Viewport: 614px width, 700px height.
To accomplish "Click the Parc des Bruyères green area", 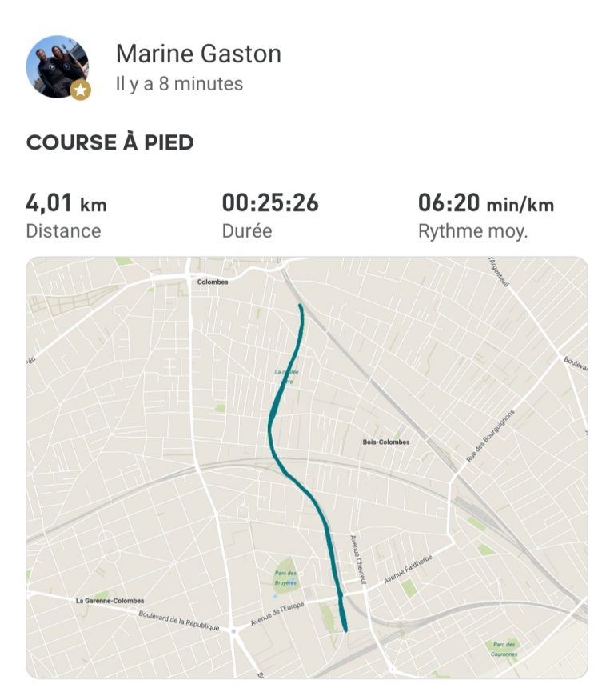I will (285, 578).
